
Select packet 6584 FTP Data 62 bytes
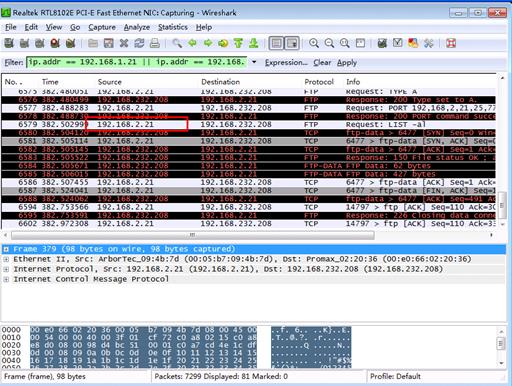[x=248, y=166]
